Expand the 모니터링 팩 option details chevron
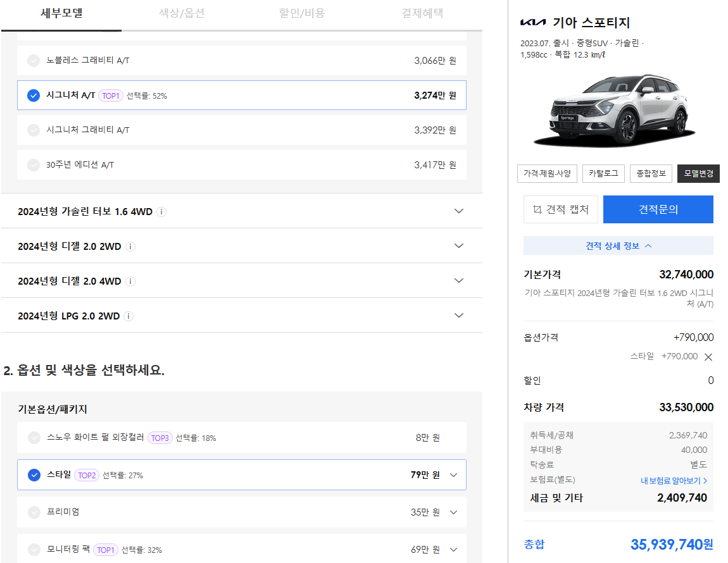728x563 pixels. [454, 550]
